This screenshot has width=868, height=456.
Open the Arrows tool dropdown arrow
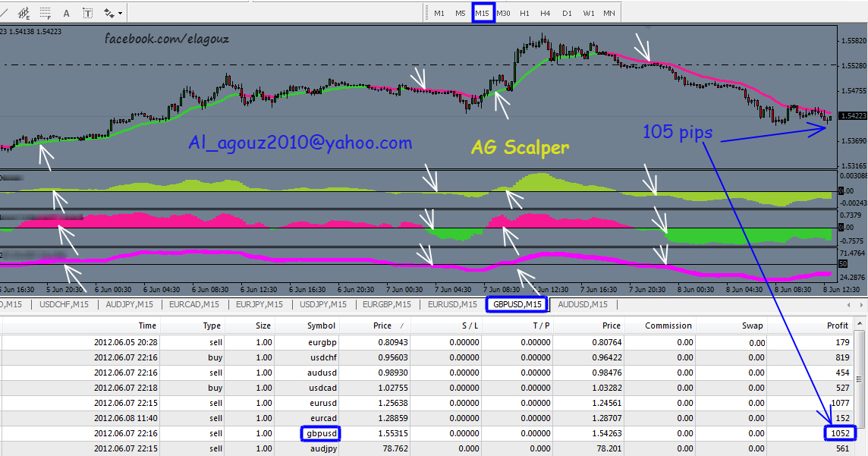click(x=120, y=13)
